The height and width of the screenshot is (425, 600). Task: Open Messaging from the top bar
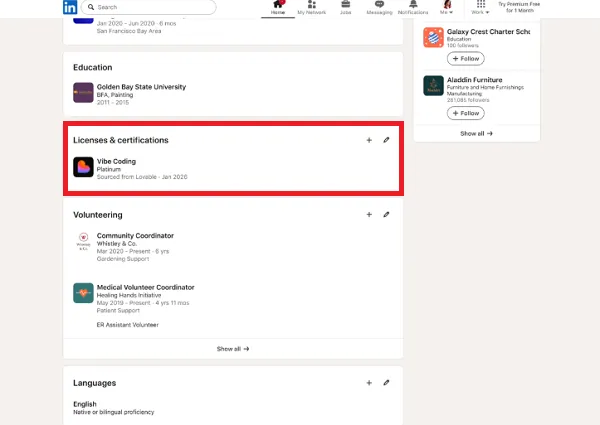tap(379, 8)
